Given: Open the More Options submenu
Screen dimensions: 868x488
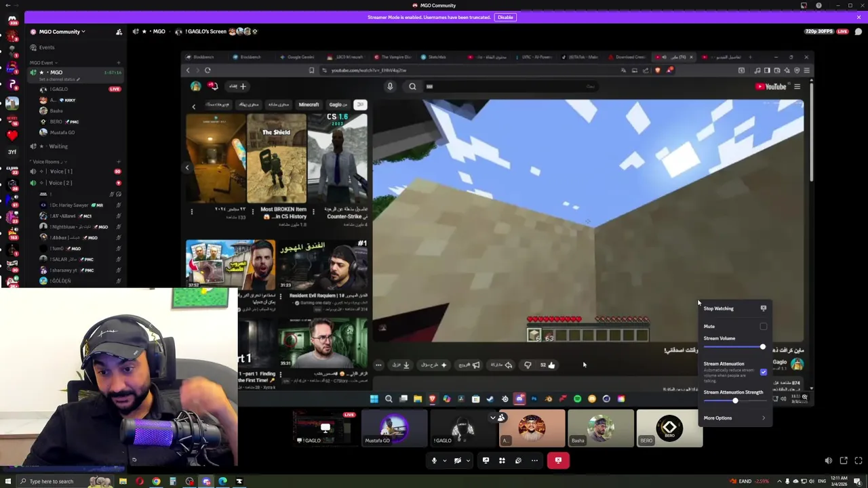Looking at the screenshot, I should point(734,418).
